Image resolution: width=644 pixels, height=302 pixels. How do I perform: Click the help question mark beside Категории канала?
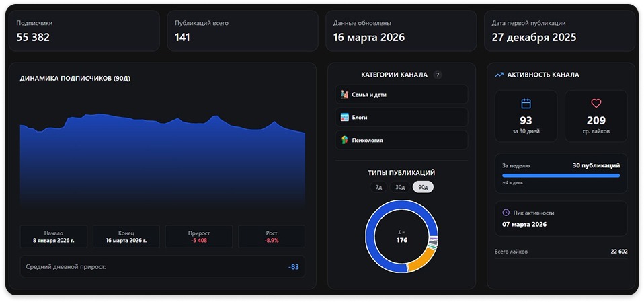pos(438,75)
